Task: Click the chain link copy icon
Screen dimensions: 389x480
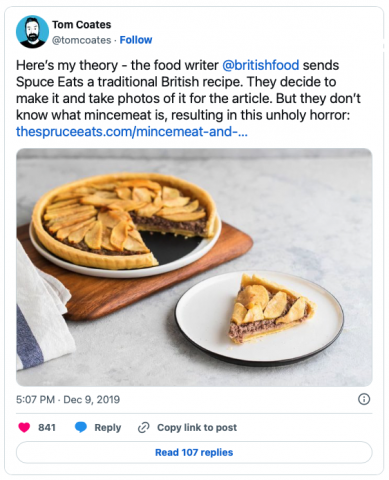Action: pyautogui.click(x=143, y=427)
